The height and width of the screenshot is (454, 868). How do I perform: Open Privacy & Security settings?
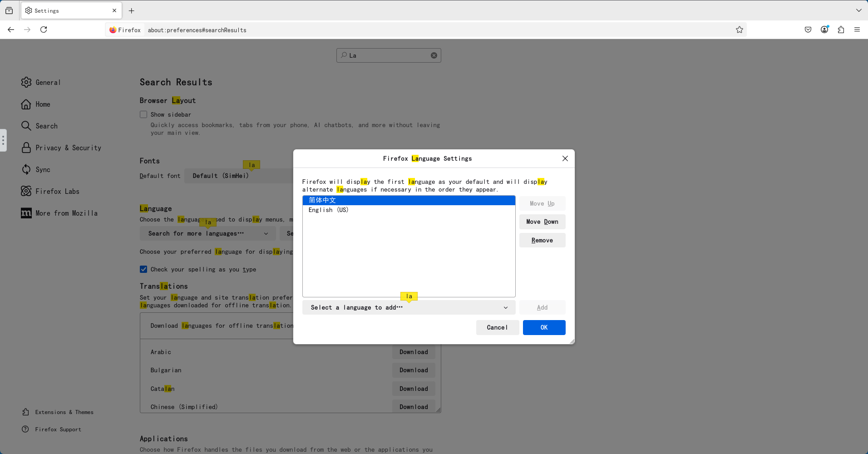61,148
